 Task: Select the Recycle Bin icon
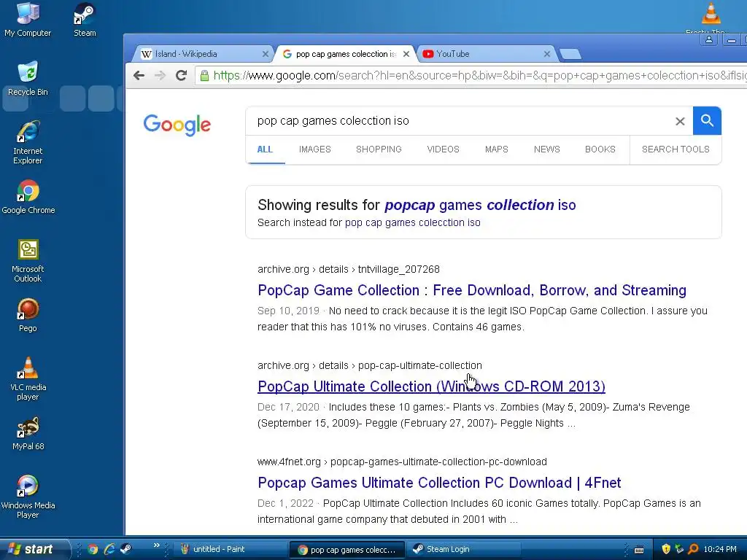28,79
